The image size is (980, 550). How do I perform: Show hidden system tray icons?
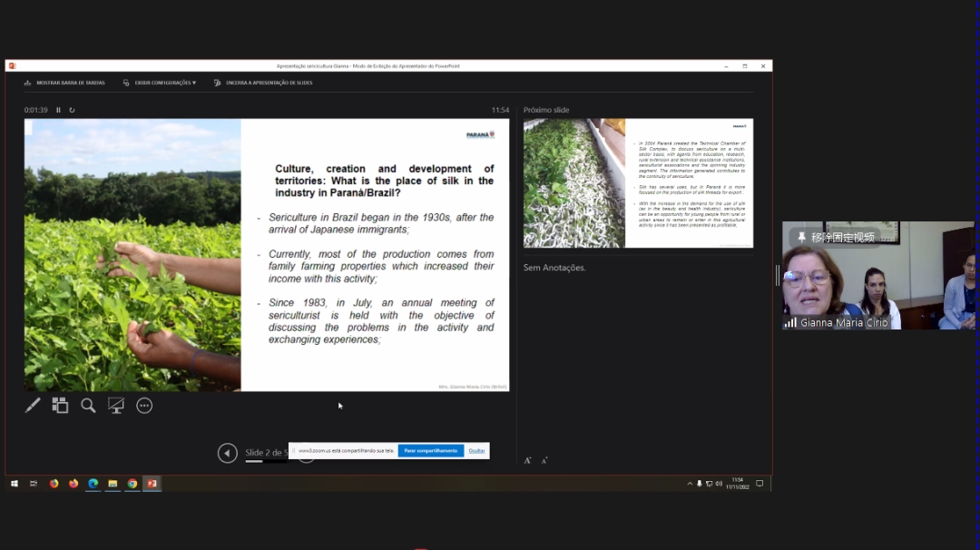click(x=690, y=484)
